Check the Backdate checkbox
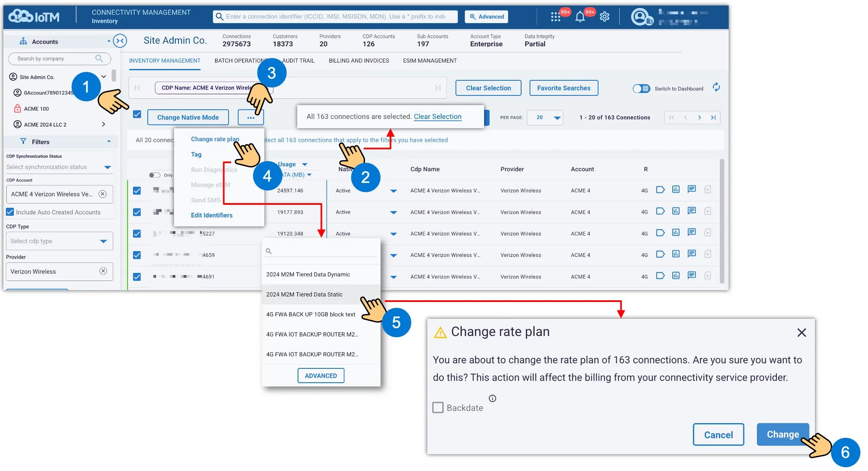868x471 pixels. [438, 407]
